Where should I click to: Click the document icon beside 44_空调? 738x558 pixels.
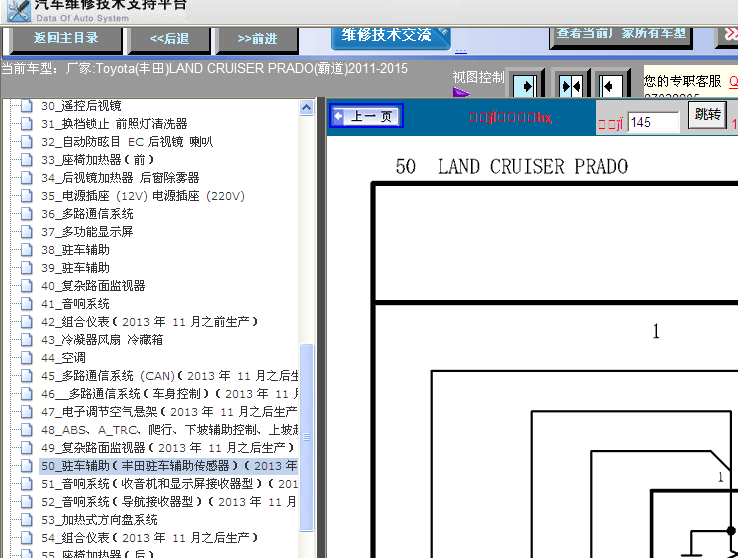[26, 358]
